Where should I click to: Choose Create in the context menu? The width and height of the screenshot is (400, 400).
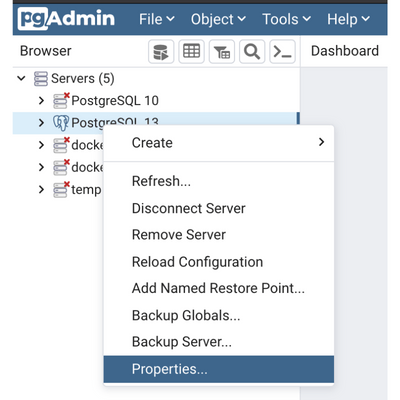click(x=219, y=143)
